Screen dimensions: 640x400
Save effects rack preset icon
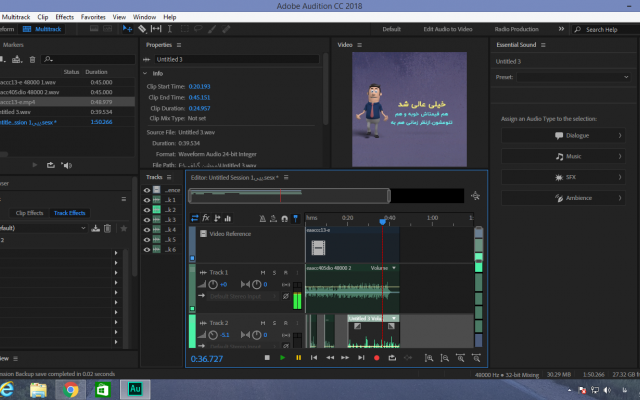point(96,228)
